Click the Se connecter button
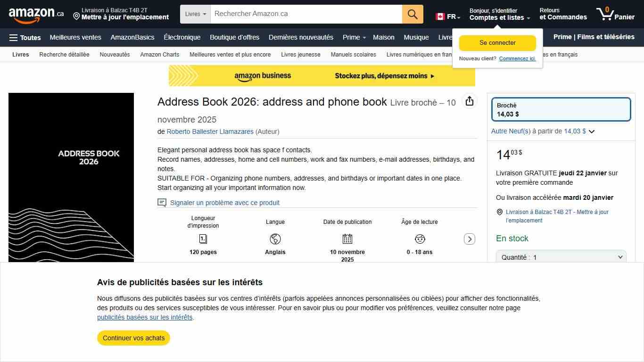 (x=497, y=43)
